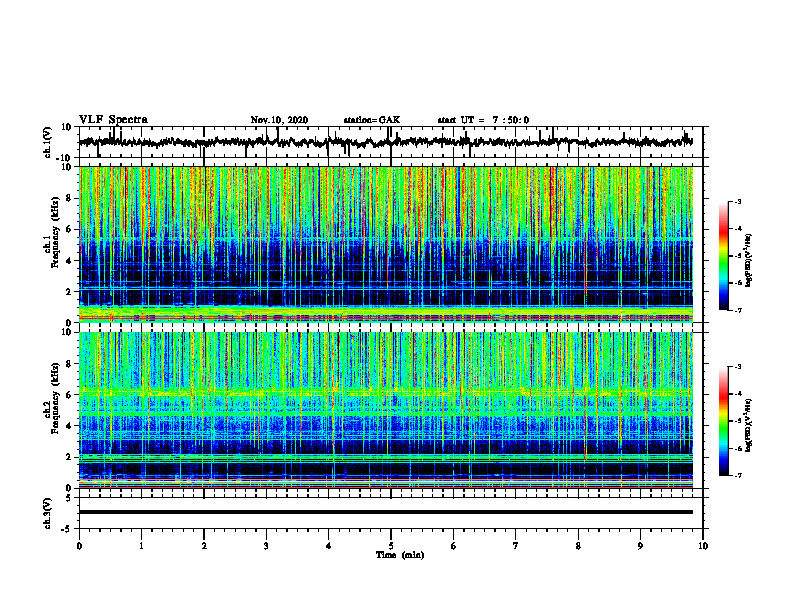Screen dimensions: 792x612
Task: Click the ch.3(V) axis label
Action: click(47, 513)
